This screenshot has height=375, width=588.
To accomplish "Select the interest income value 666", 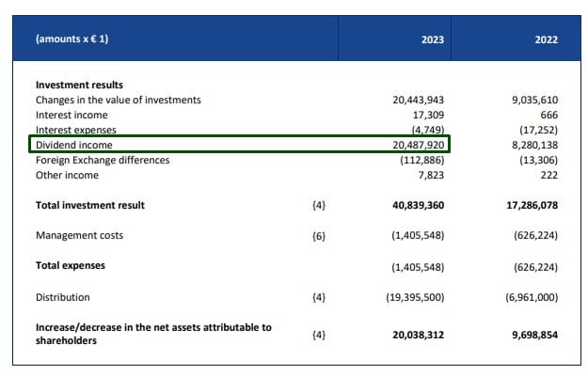I will click(x=549, y=115).
